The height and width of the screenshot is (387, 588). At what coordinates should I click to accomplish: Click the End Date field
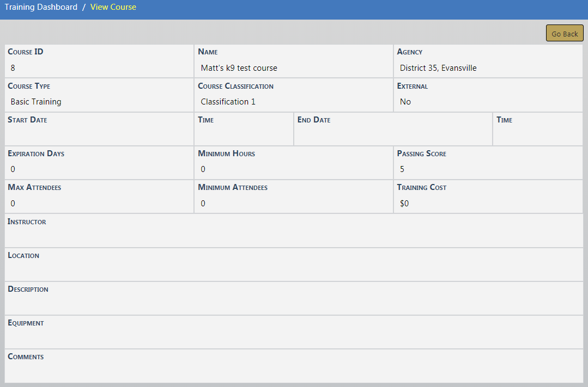(392, 133)
